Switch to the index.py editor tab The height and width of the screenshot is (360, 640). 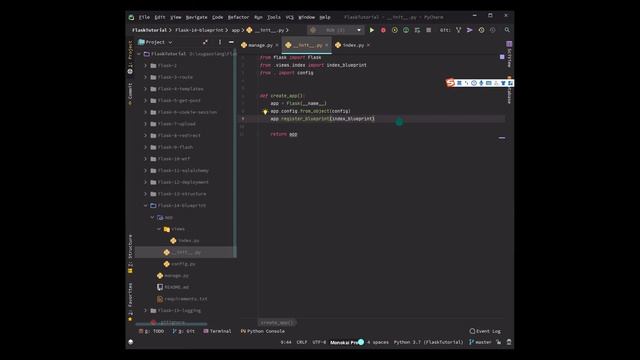click(353, 45)
